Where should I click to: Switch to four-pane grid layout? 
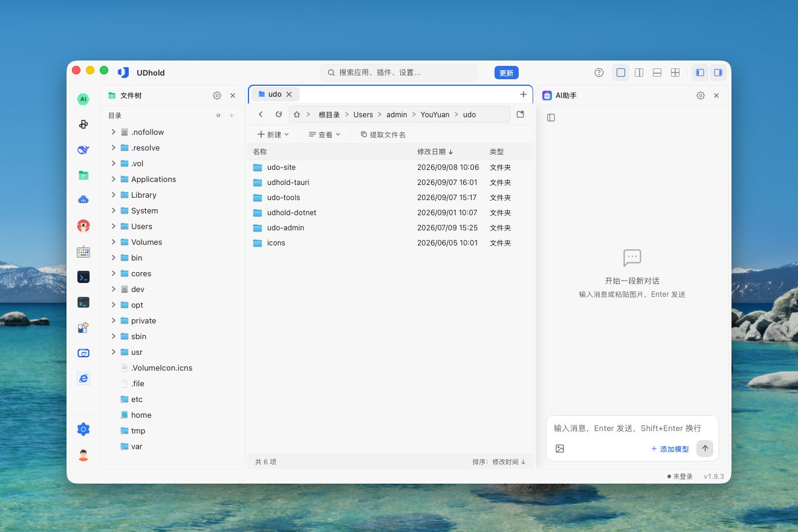click(675, 73)
